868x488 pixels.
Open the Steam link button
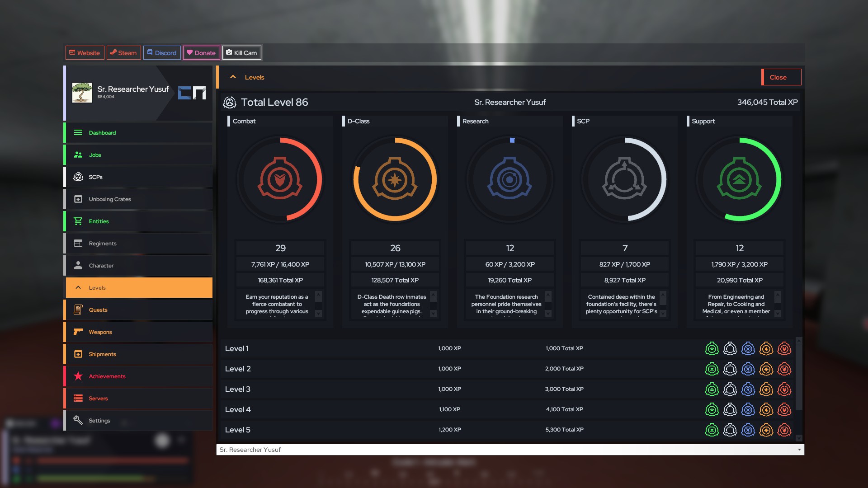pyautogui.click(x=123, y=53)
